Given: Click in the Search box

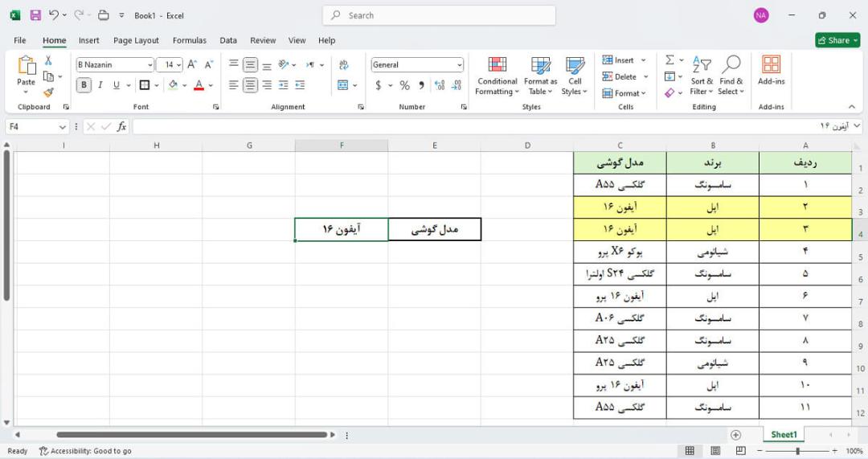Looking at the screenshot, I should tap(439, 15).
